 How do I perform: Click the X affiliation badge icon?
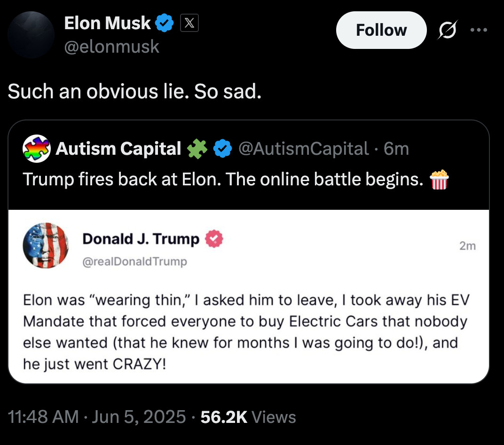[x=190, y=23]
